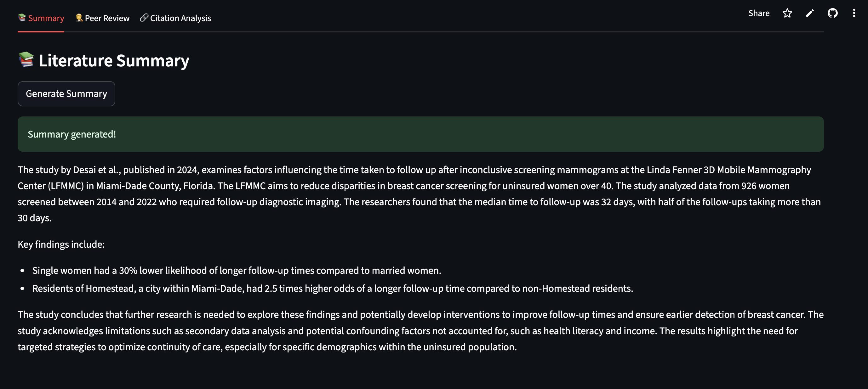Click the books icon beside Literature Summary heading
Viewport: 868px width, 389px height.
26,59
